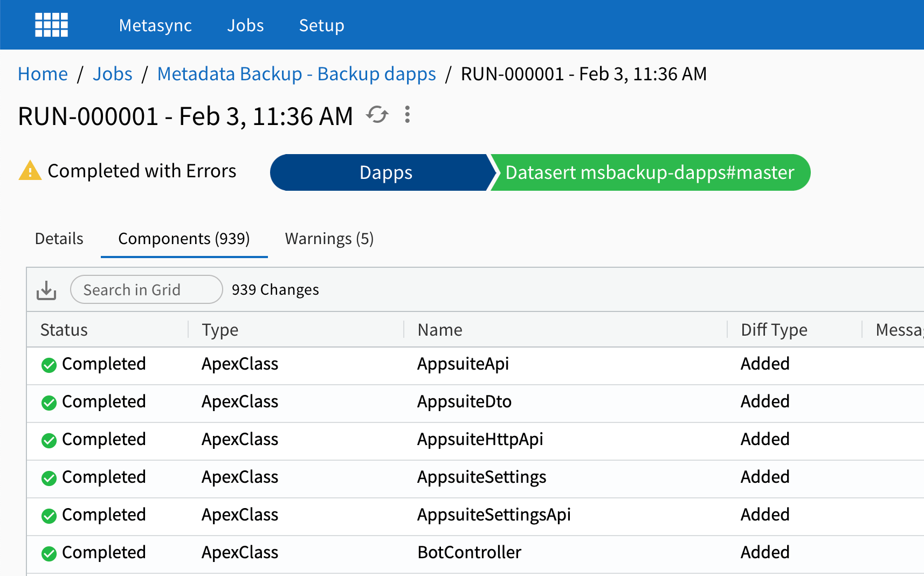Select the AppsuiteHttpApi name cell
Image resolution: width=924 pixels, height=576 pixels.
click(480, 439)
